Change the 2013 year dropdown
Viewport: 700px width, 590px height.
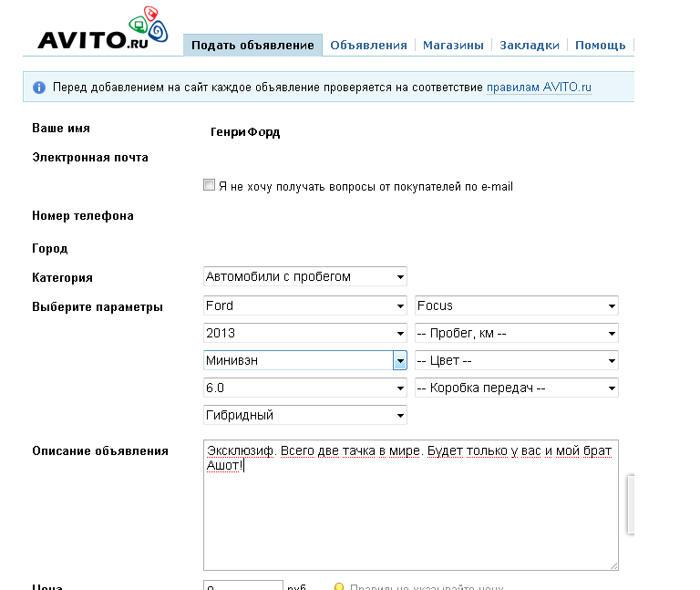point(305,333)
